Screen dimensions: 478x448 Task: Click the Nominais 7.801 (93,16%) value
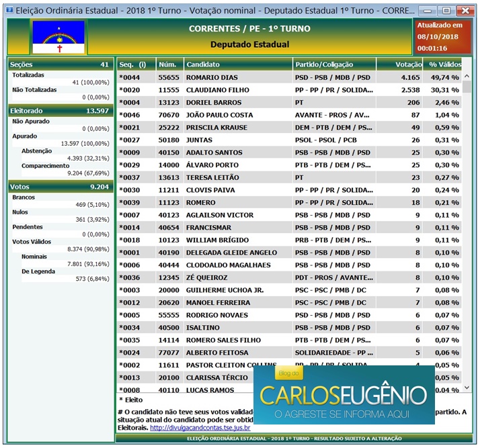coord(88,264)
